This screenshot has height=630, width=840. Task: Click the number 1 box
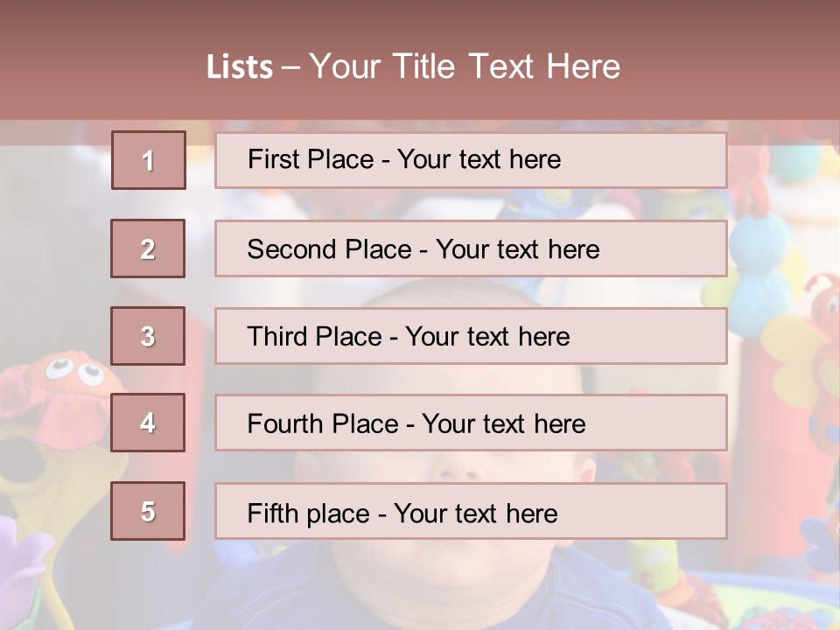point(149,160)
